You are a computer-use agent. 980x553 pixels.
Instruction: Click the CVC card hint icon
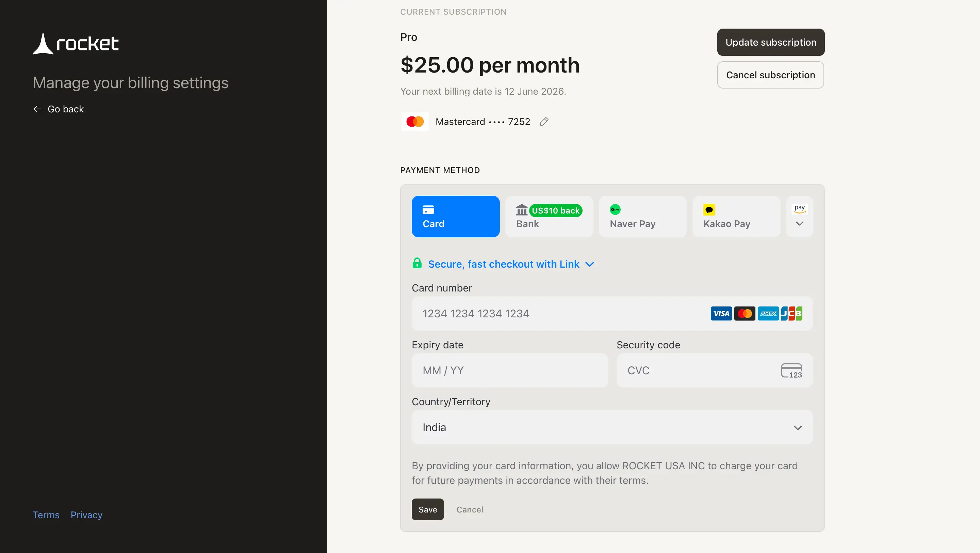pyautogui.click(x=792, y=371)
